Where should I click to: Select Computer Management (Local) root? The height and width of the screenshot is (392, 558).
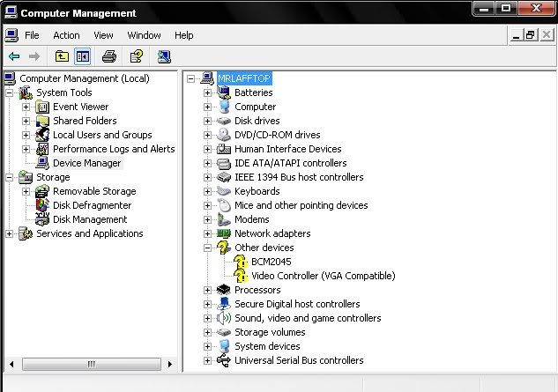85,78
